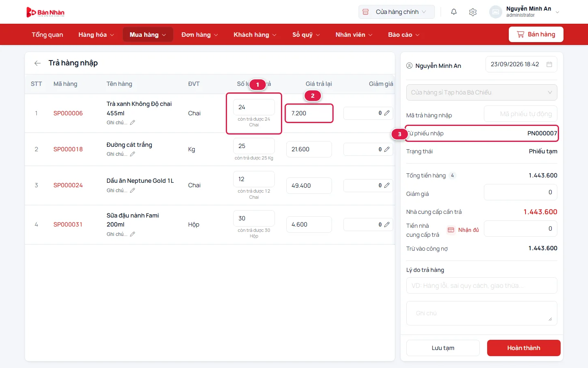Edit note for Sữa đậu nành Fami
588x368 pixels.
tap(132, 234)
